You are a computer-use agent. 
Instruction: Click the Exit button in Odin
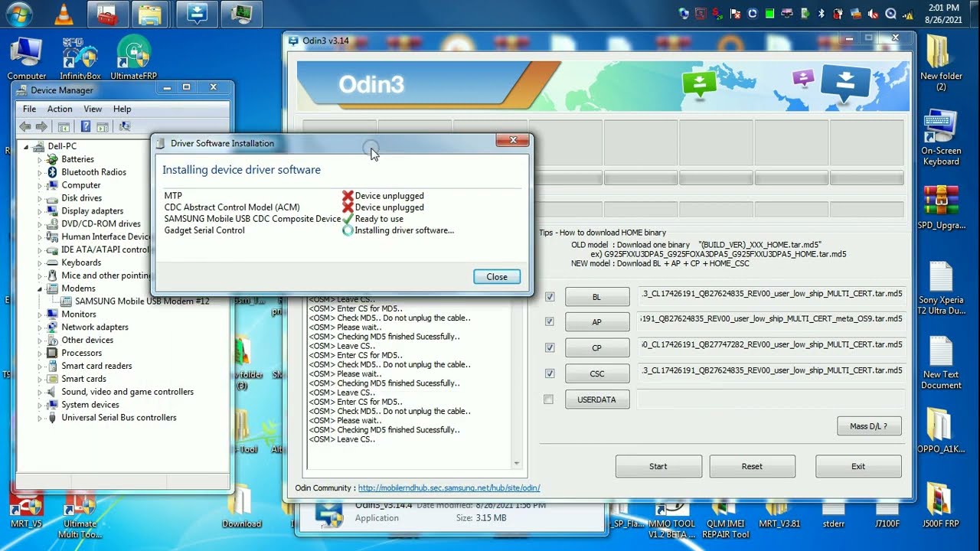[858, 466]
